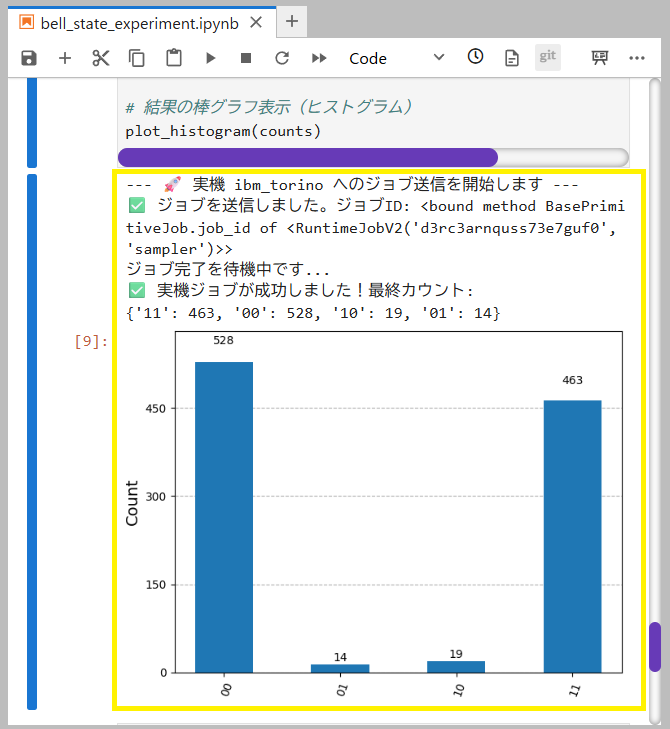This screenshot has width=670, height=729.
Task: Open the git toolbar button
Action: point(547,57)
